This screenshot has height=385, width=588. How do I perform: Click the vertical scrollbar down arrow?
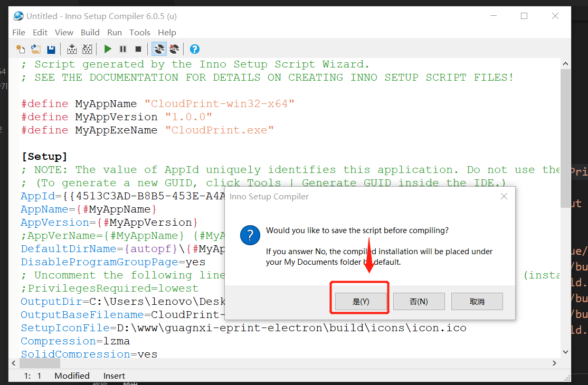pyautogui.click(x=565, y=352)
